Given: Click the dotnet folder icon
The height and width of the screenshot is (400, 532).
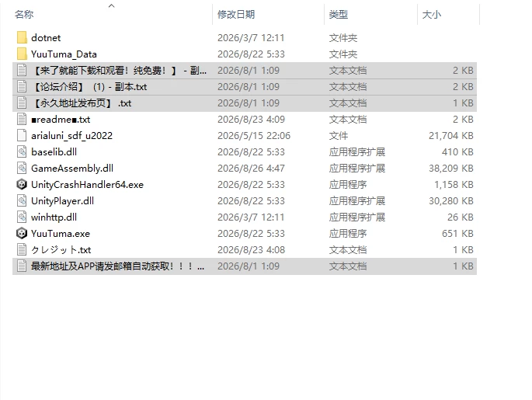Looking at the screenshot, I should [x=22, y=37].
